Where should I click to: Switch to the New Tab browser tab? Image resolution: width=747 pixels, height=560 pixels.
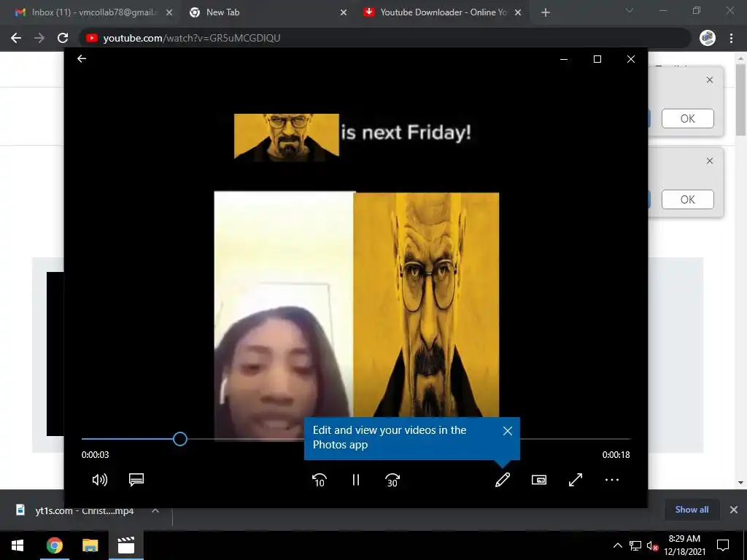[x=222, y=12]
